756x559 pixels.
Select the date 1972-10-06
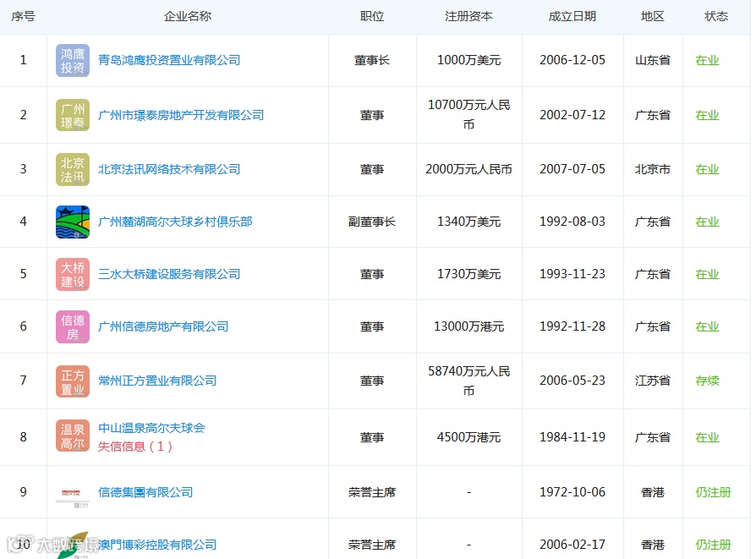click(x=572, y=492)
